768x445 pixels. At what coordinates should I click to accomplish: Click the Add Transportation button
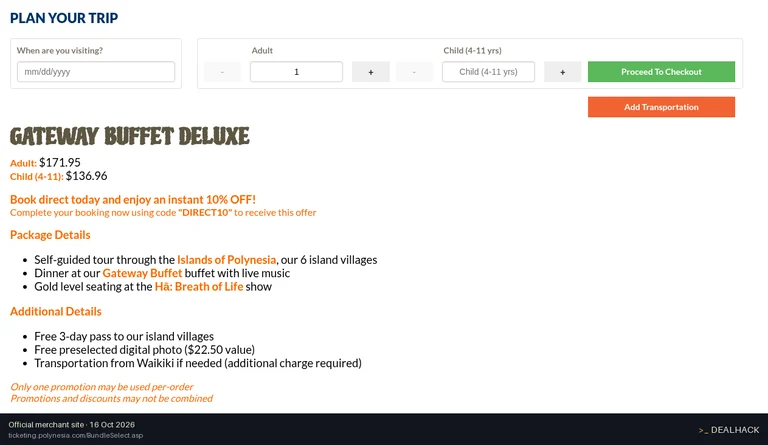661,107
